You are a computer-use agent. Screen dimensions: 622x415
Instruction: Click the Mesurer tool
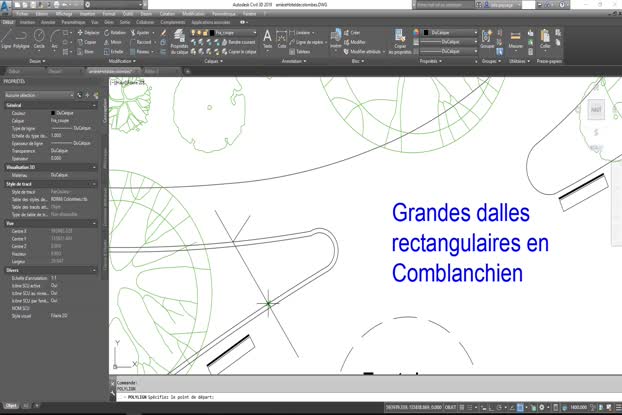tap(515, 39)
